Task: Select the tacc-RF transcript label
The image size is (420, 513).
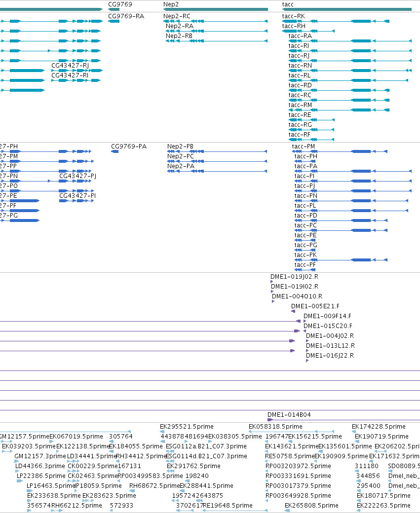Action: click(299, 135)
